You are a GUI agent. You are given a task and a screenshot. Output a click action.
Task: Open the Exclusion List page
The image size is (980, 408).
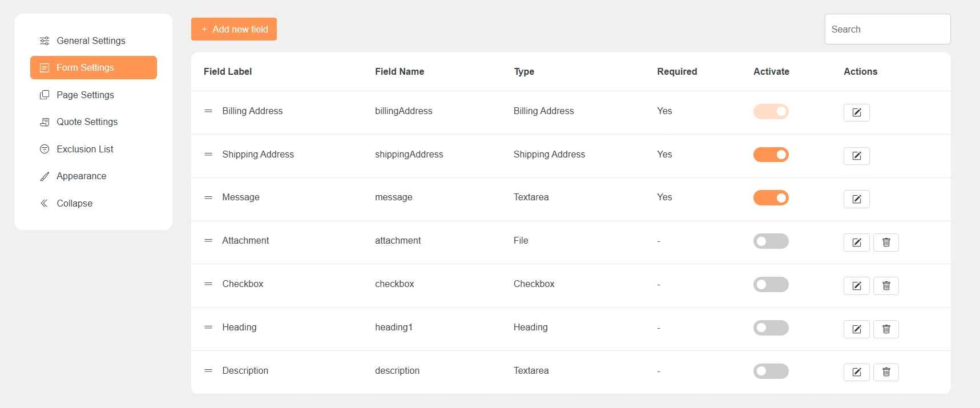(84, 150)
